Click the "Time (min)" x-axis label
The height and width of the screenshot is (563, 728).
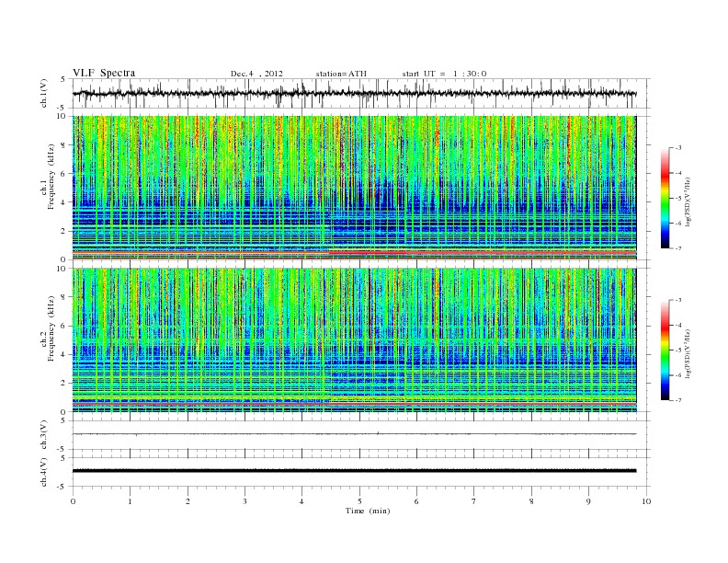pos(368,511)
